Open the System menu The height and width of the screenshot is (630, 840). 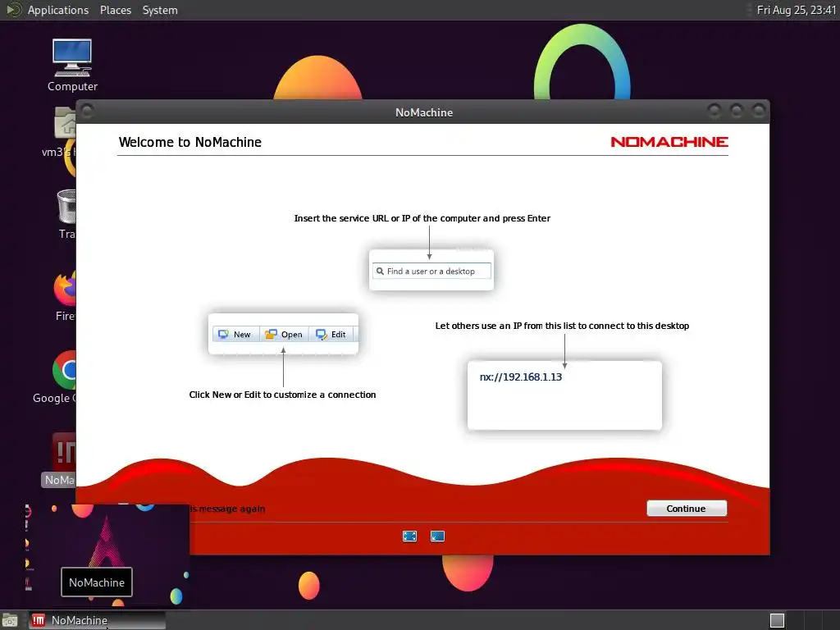click(x=160, y=10)
